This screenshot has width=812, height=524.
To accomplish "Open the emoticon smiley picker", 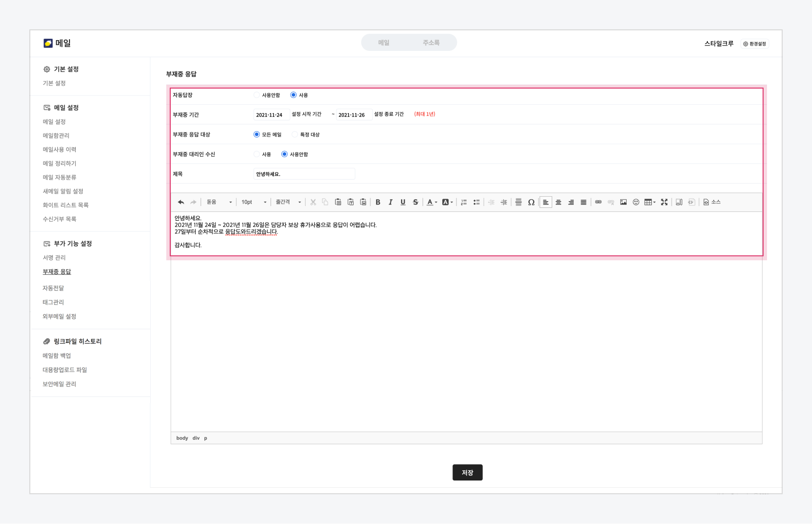I will pos(636,202).
